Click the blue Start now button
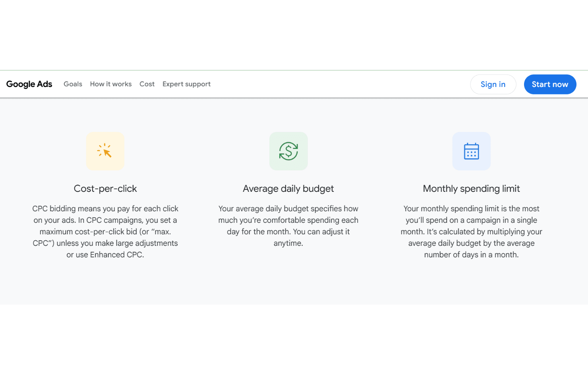588x392 pixels. (x=550, y=84)
